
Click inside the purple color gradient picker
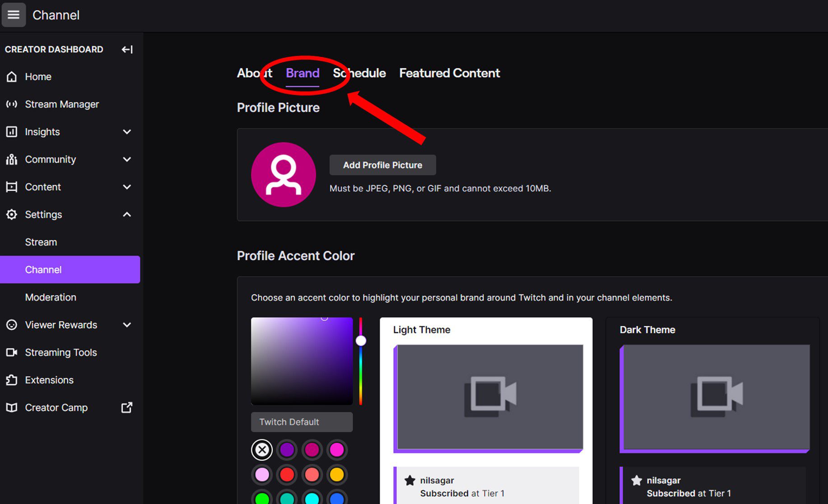click(302, 361)
